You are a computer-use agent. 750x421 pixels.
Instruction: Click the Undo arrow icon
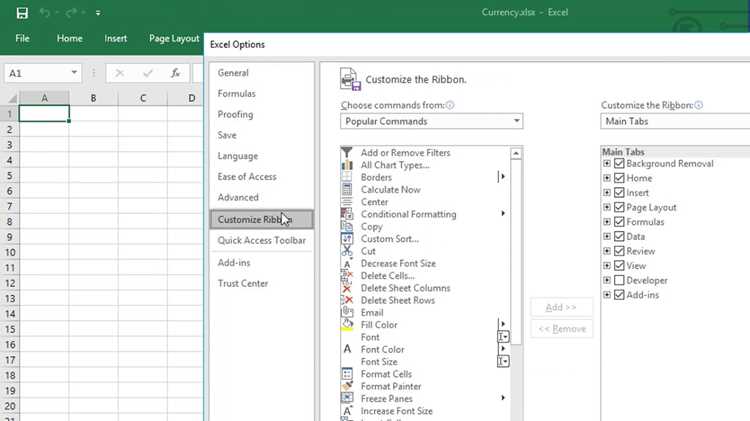pyautogui.click(x=44, y=13)
